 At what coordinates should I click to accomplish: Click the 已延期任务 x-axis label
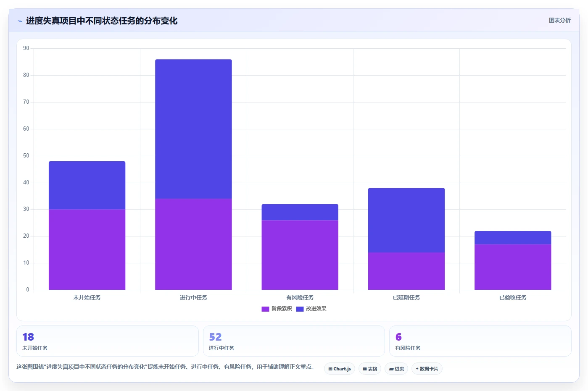[406, 297]
